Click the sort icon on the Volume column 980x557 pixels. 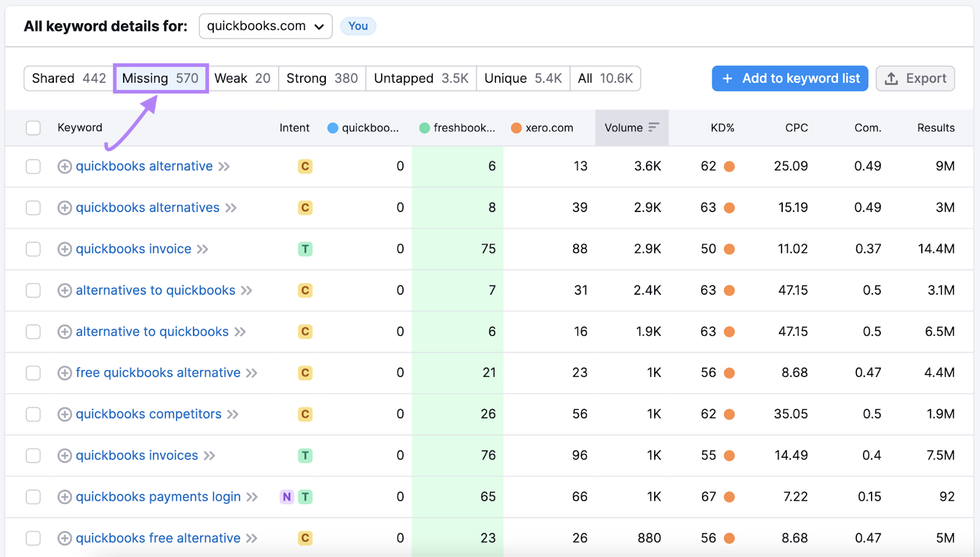click(x=653, y=127)
